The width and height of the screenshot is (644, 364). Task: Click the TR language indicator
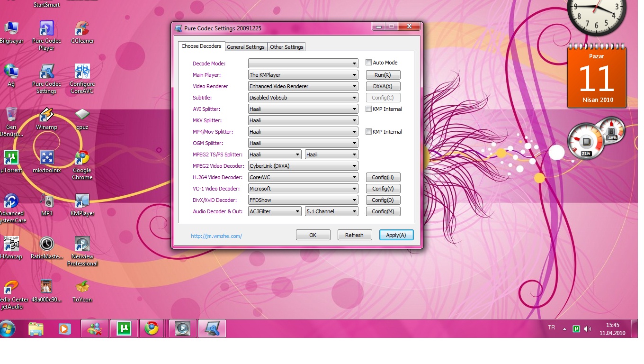(x=552, y=328)
